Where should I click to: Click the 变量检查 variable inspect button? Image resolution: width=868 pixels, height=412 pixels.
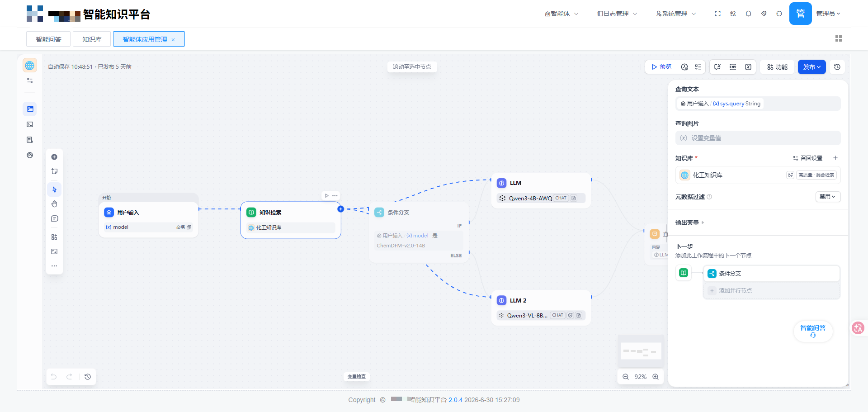(x=357, y=376)
